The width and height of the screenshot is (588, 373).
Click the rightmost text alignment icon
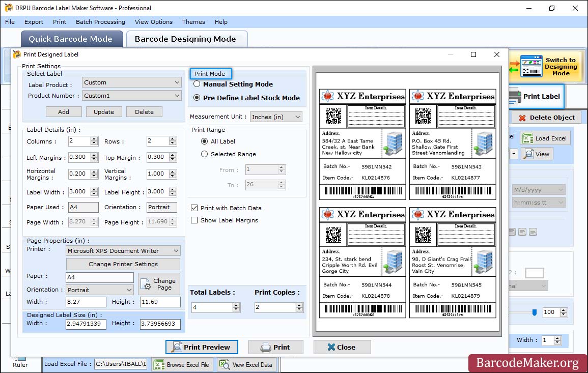(x=533, y=232)
